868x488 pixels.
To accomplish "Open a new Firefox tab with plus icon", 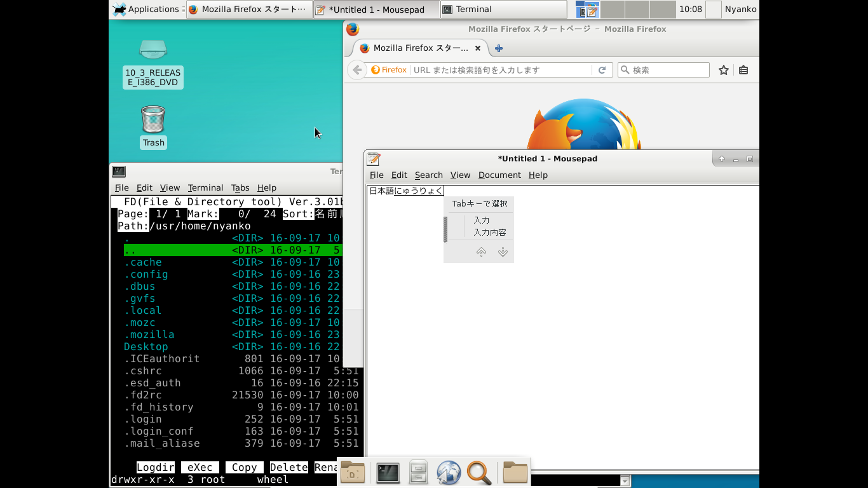I will coord(499,48).
